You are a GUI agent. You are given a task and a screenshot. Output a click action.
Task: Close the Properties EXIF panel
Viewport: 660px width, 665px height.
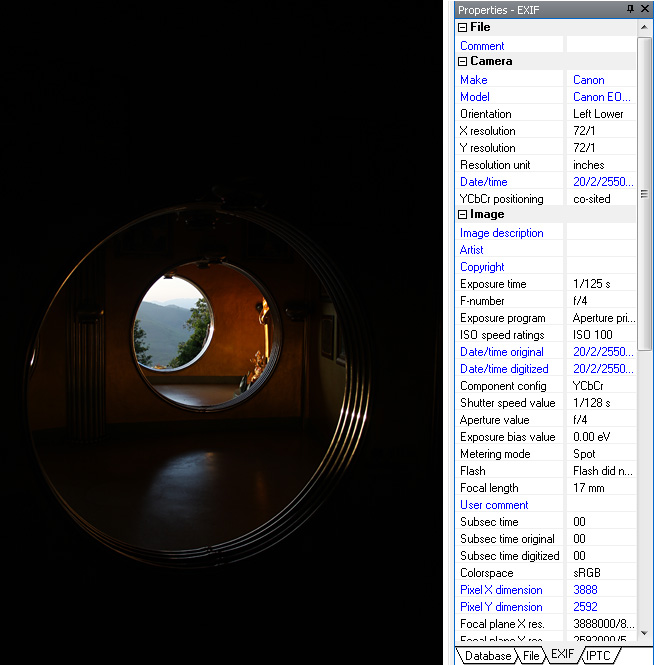click(645, 9)
